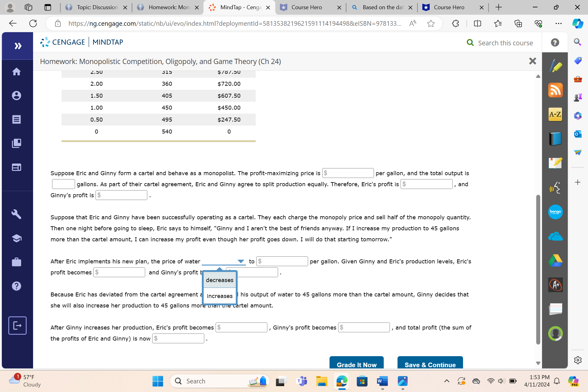The height and width of the screenshot is (392, 588).
Task: Select the A-Z glossary tool
Action: (x=555, y=114)
